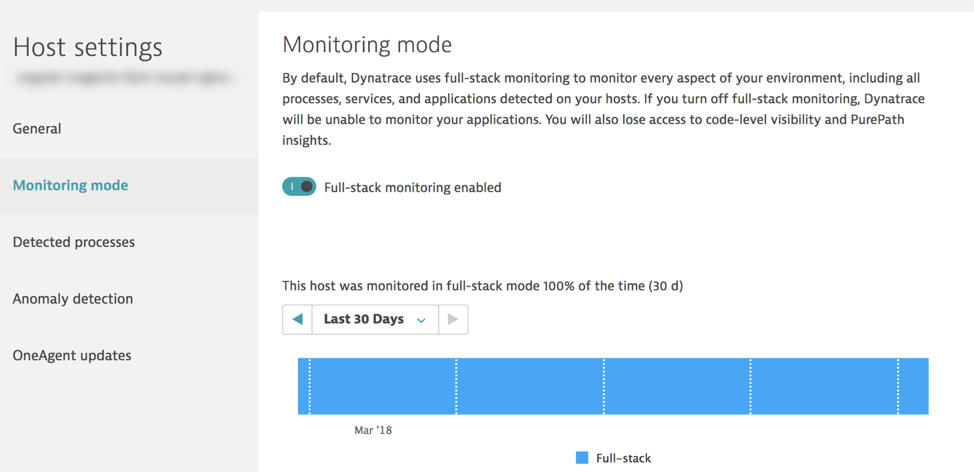Viewport: 974px width, 472px height.
Task: Click the blurred host name under Host settings
Action: click(x=125, y=78)
